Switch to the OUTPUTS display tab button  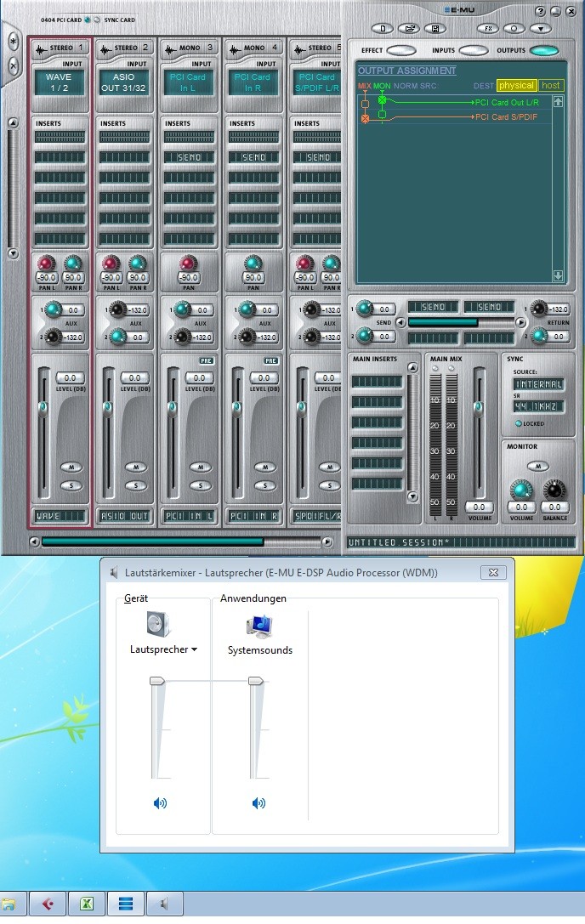tap(543, 51)
